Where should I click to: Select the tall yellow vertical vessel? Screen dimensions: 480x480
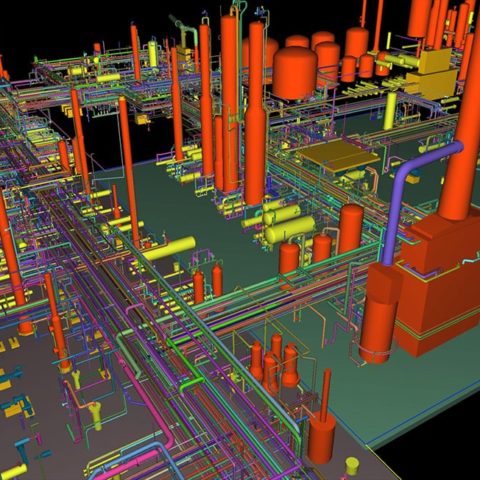pos(390,111)
